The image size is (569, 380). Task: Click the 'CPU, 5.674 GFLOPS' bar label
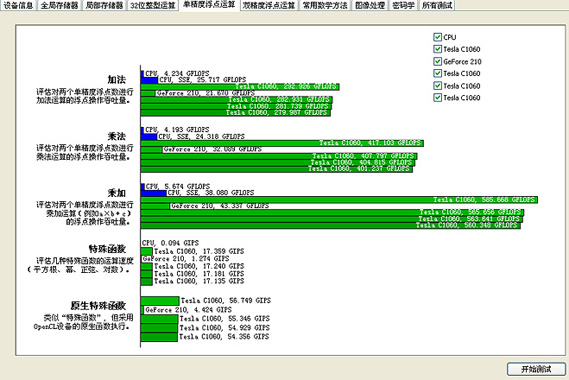tap(177, 186)
